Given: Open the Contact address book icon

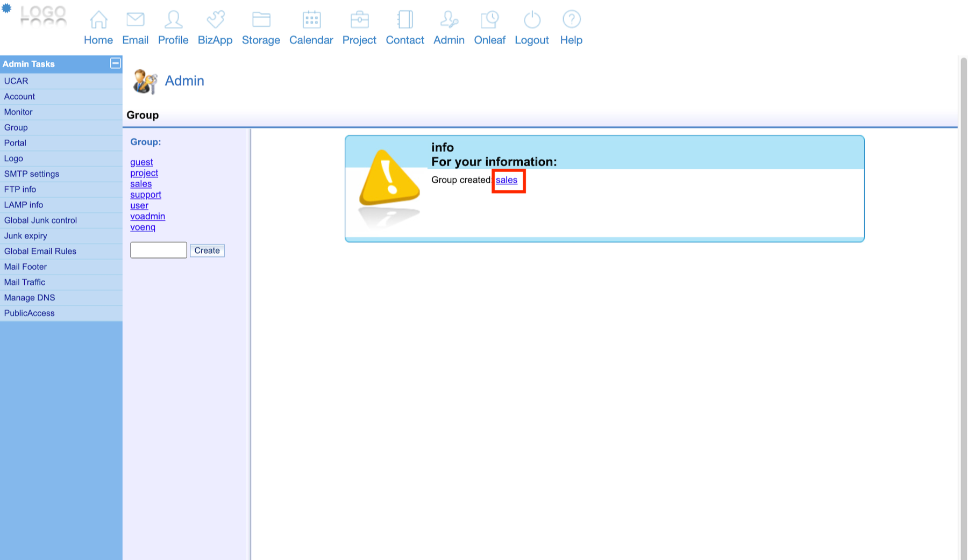Looking at the screenshot, I should (x=405, y=20).
